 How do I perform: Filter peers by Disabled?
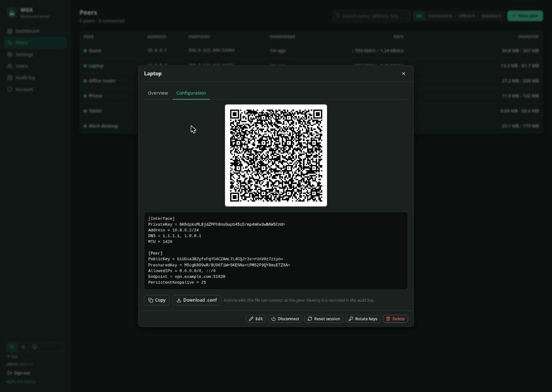pyautogui.click(x=491, y=16)
